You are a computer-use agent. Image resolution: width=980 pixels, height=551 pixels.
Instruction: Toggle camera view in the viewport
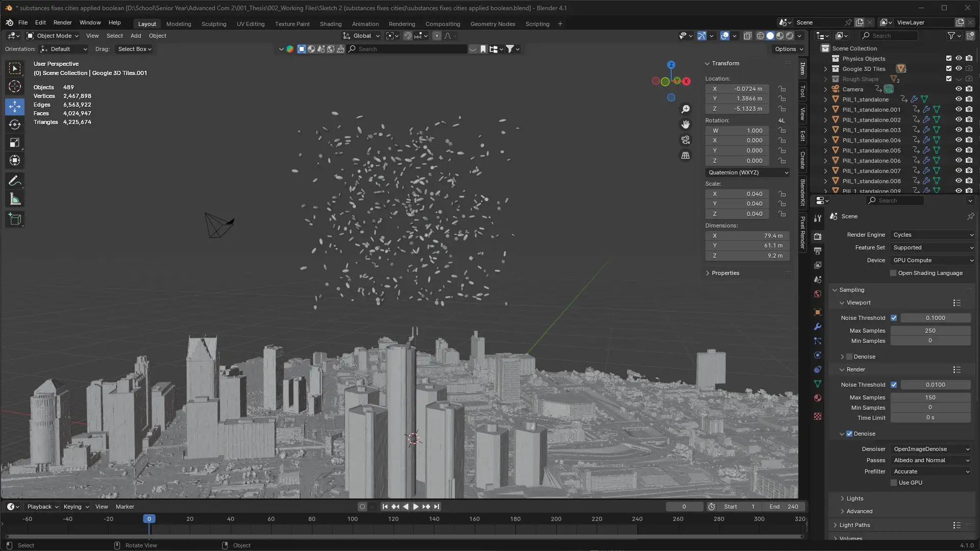[x=685, y=140]
